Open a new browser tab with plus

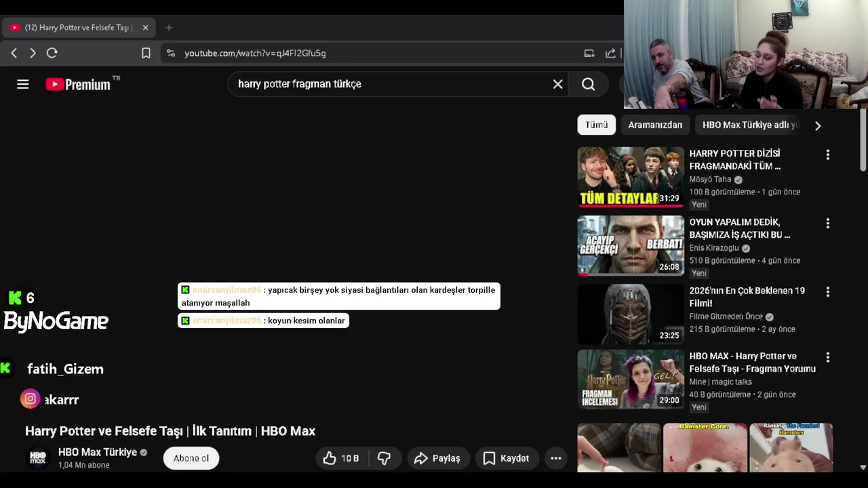click(169, 28)
